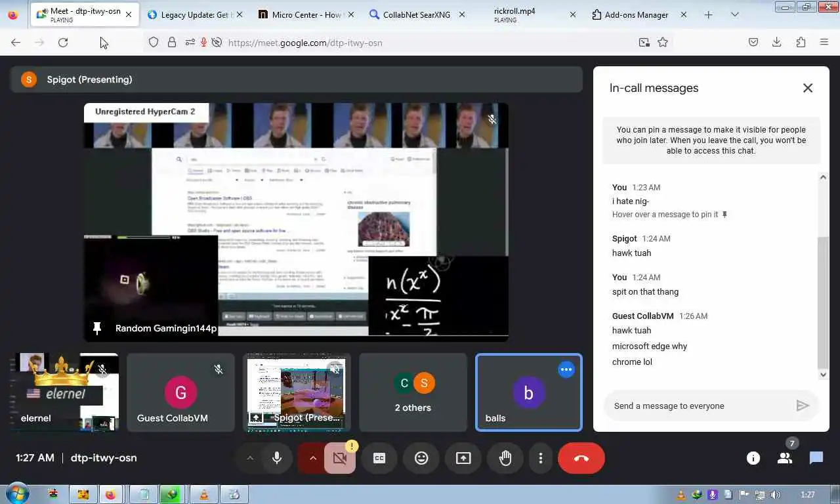Switch to the Meet dtp-itwy-osn tab

[x=85, y=14]
